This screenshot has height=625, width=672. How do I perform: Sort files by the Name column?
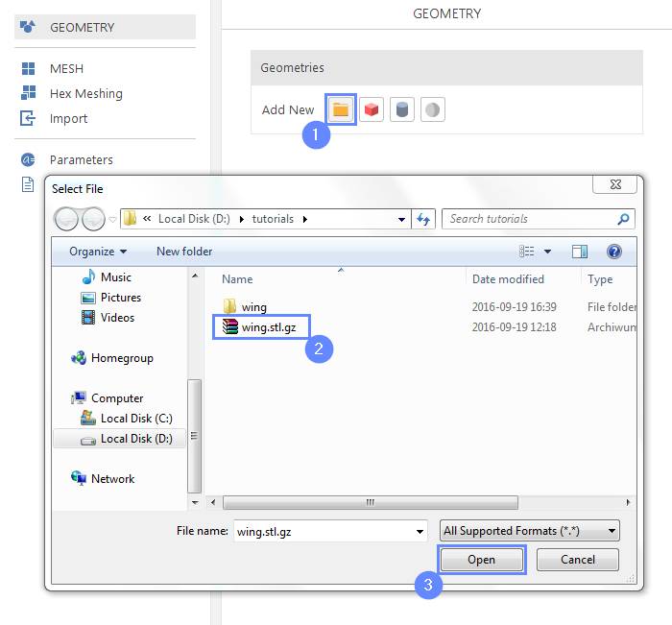pos(237,279)
